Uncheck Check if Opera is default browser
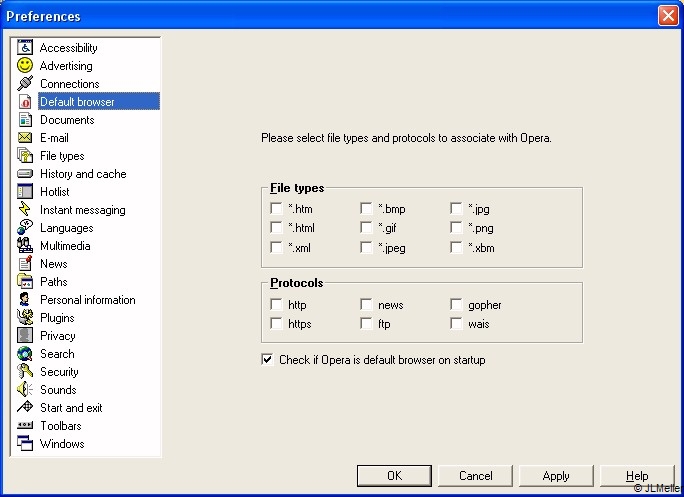 point(267,360)
